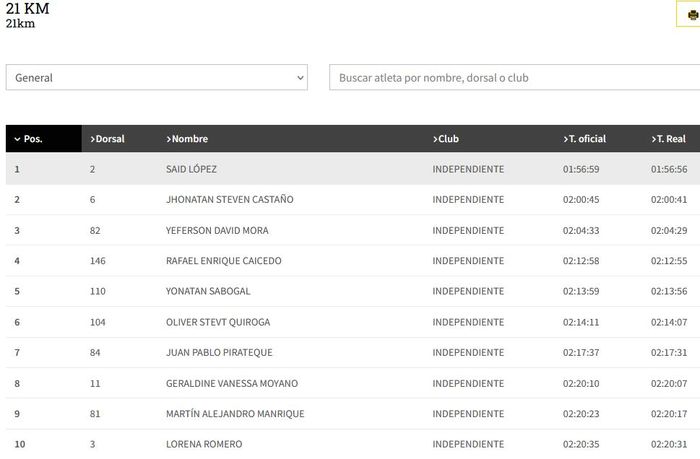Sort results by Nombre header
Image resolution: width=700 pixels, height=459 pixels.
pos(187,139)
